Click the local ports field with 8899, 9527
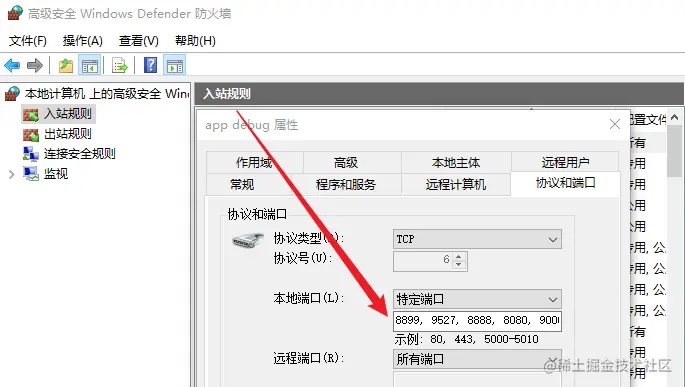 (x=477, y=321)
